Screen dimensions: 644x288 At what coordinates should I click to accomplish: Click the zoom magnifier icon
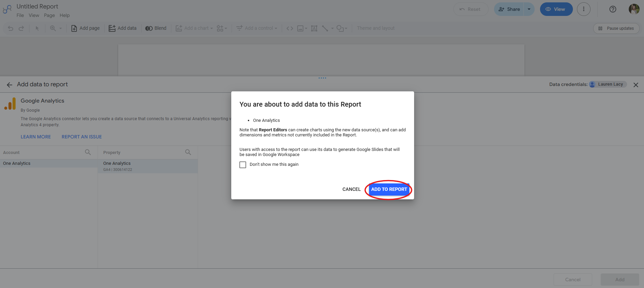pyautogui.click(x=53, y=28)
